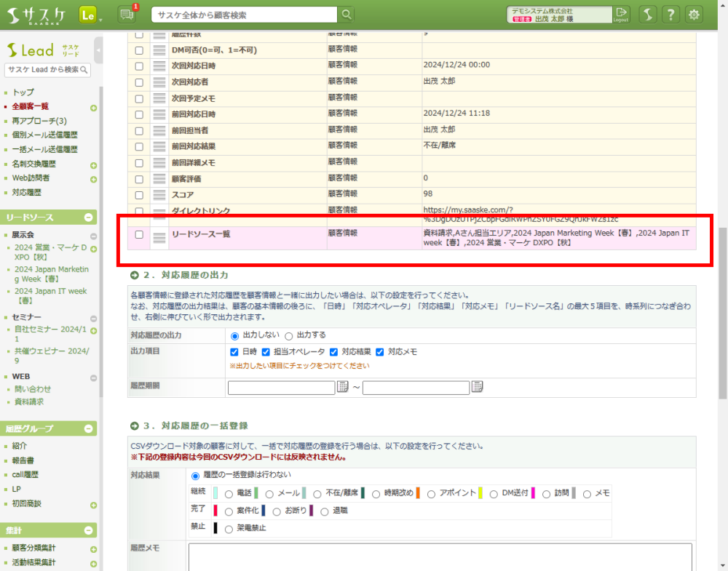Screen dimensions: 728x571
Task: Click the start date calendar icon for 履歴期間
Action: click(343, 387)
